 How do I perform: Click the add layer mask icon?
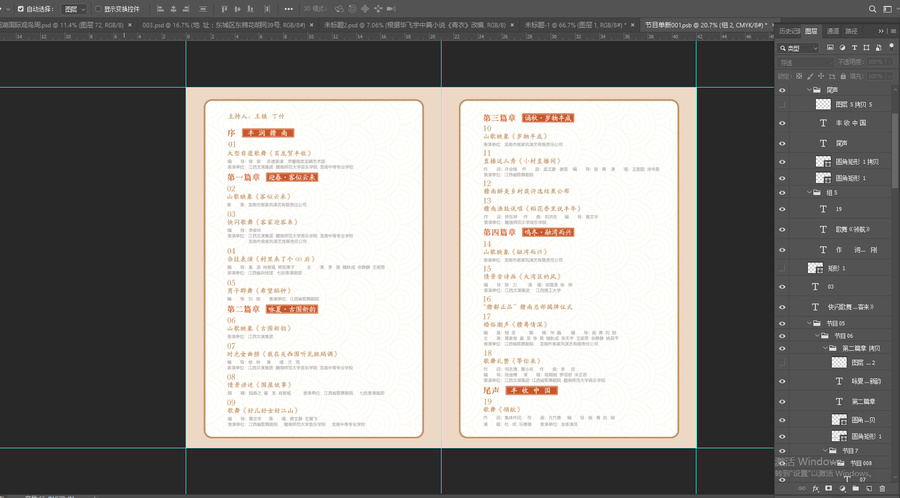click(829, 489)
